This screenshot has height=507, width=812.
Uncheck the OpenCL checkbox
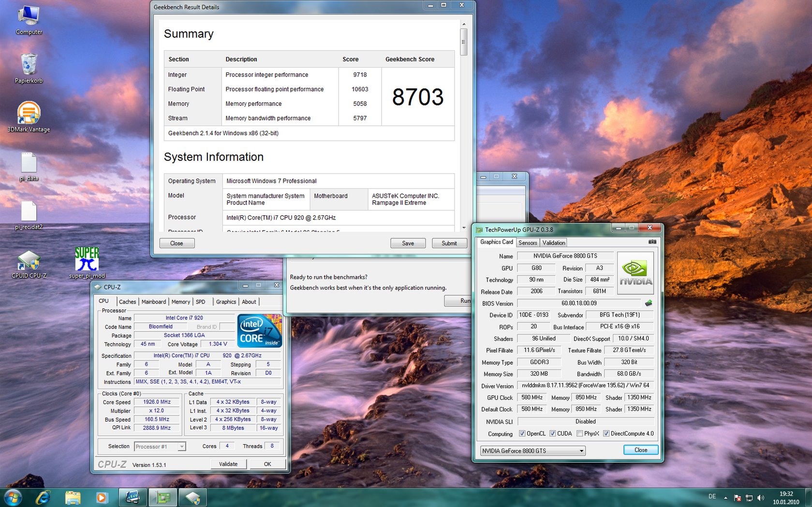point(522,434)
